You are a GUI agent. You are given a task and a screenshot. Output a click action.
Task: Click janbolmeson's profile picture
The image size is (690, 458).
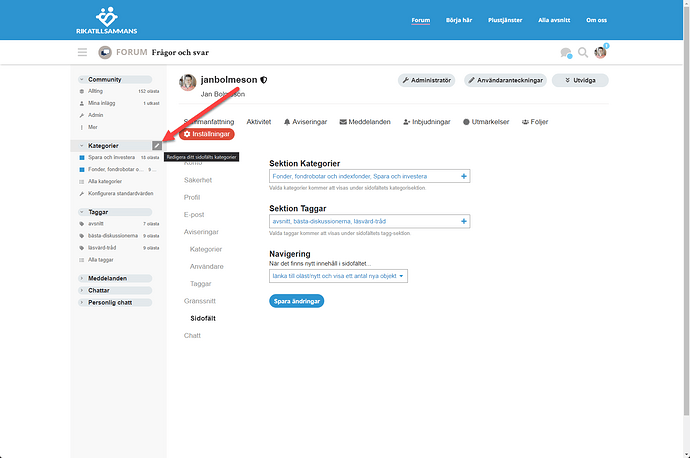pyautogui.click(x=187, y=82)
